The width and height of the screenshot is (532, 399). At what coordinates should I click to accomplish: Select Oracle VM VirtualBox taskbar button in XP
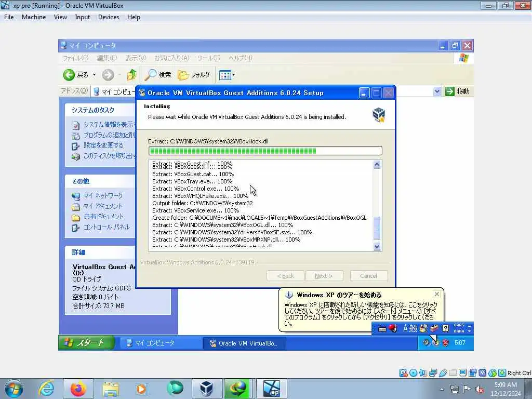tap(244, 343)
